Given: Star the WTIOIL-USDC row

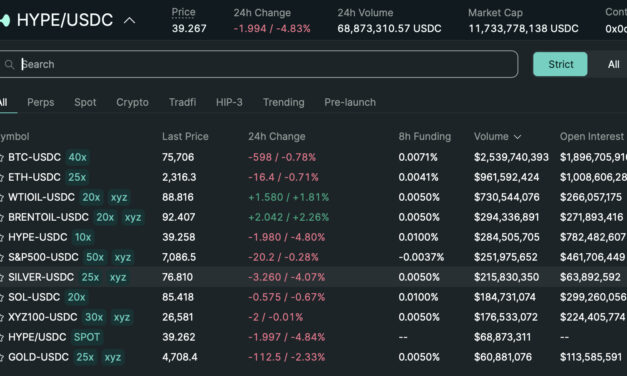Looking at the screenshot, I should coord(2,197).
